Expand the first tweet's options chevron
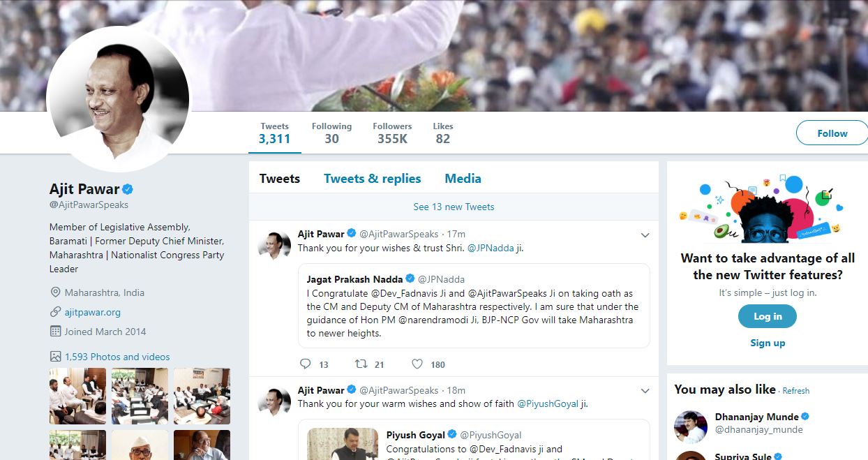 (645, 235)
